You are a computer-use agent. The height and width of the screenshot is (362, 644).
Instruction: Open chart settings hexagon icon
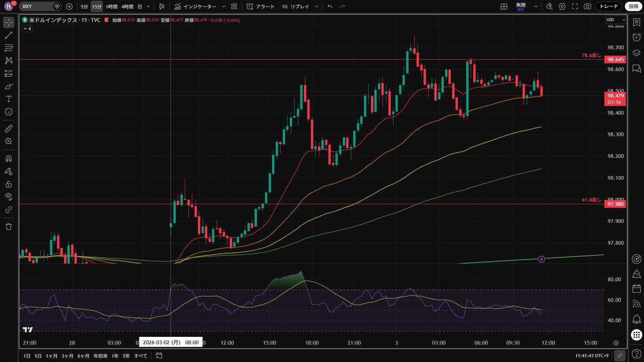click(x=562, y=6)
